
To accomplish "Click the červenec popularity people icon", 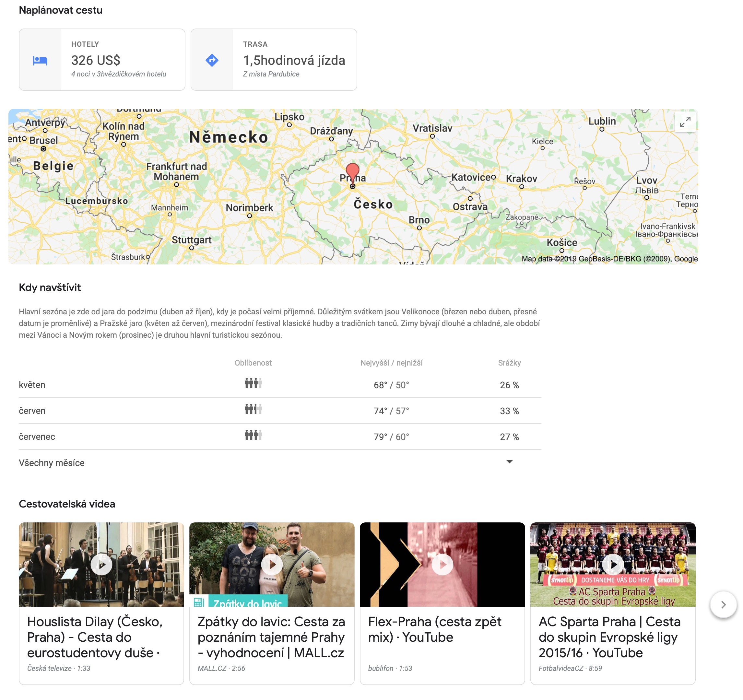I will click(253, 435).
